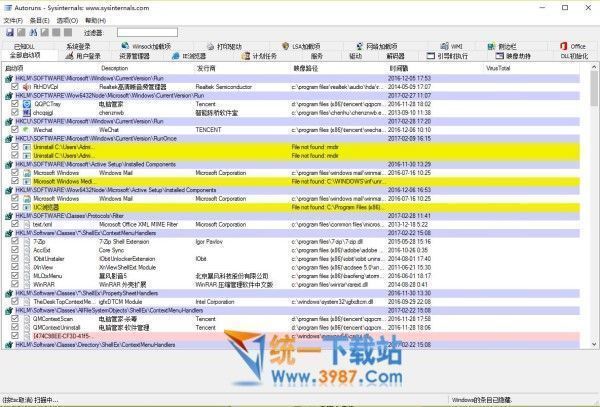Select the Realtek Semiconductor publisher cell
600x407 pixels.
point(223,87)
